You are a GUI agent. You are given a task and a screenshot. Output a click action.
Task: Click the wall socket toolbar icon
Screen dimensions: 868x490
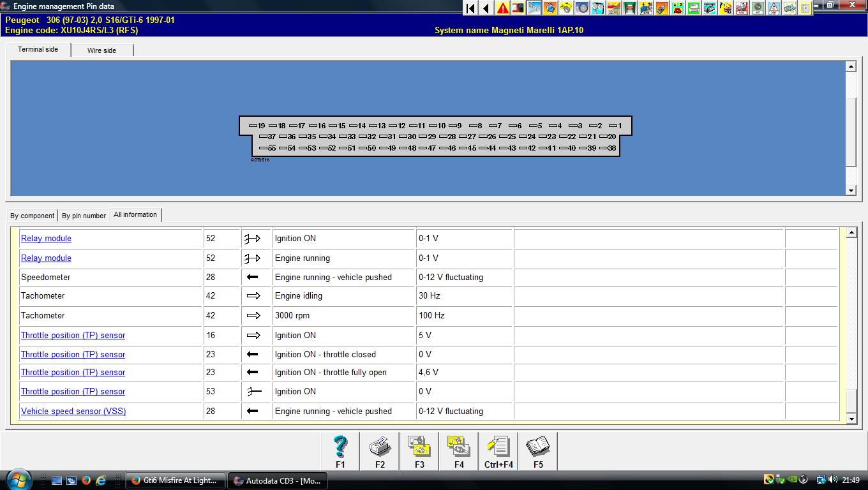(805, 8)
